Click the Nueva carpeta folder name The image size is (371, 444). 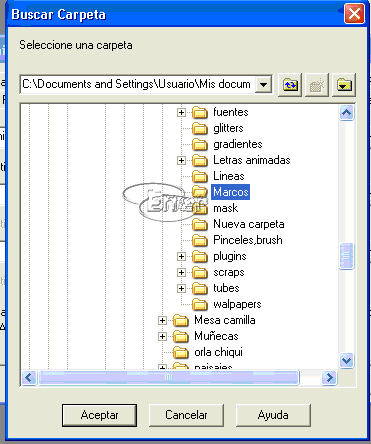point(249,224)
